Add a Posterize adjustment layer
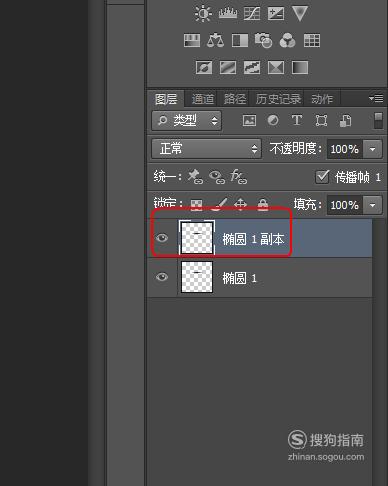This screenshot has width=388, height=486. pyautogui.click(x=228, y=68)
